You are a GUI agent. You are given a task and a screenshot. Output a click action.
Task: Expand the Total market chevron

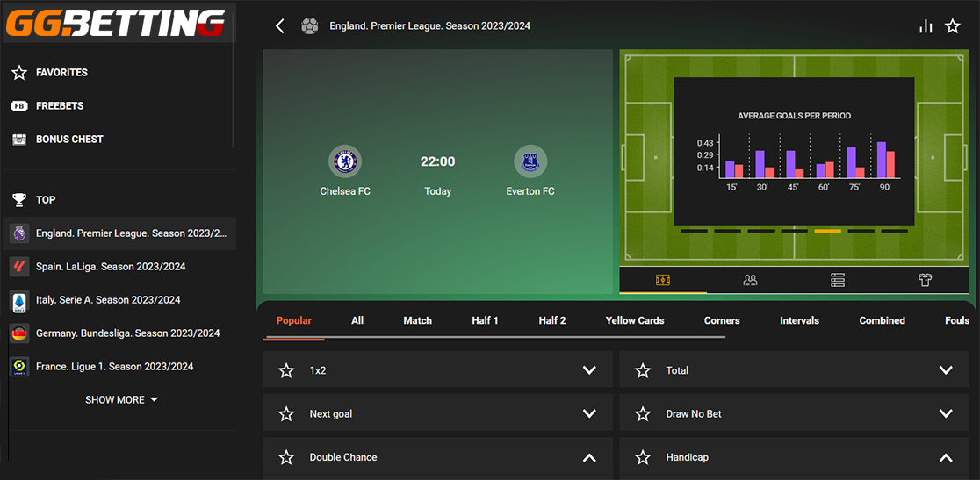[946, 370]
